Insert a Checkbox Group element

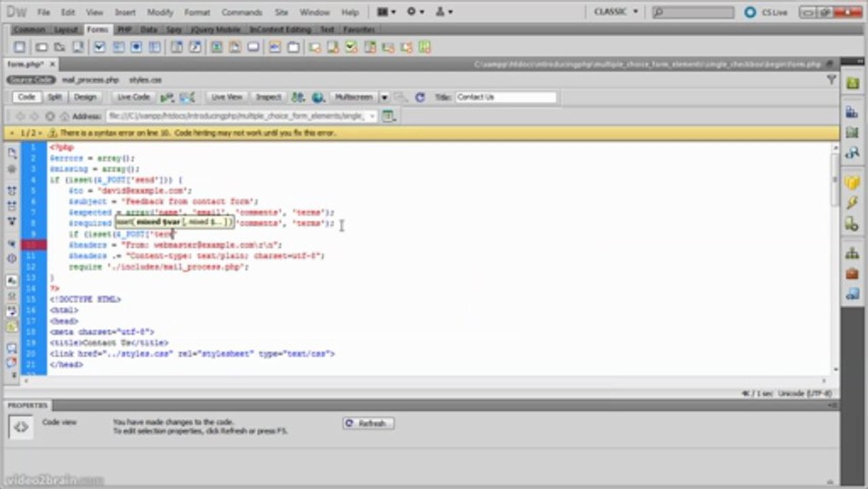(x=118, y=48)
